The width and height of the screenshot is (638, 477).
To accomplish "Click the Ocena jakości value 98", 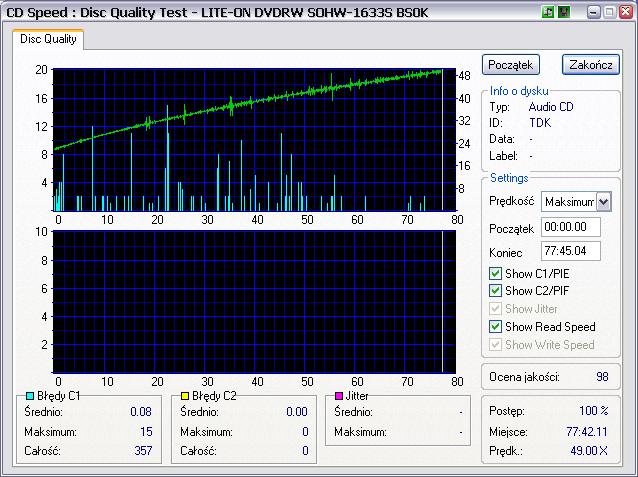I will [x=602, y=376].
